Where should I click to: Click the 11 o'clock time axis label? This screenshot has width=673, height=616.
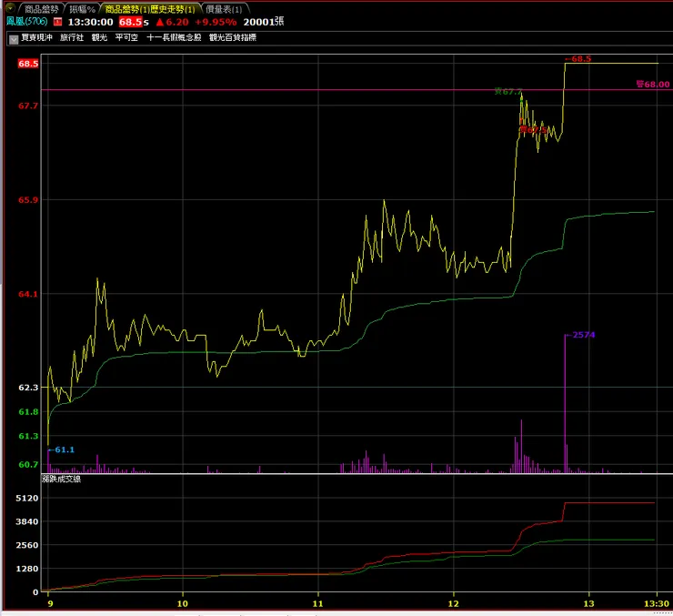[317, 603]
